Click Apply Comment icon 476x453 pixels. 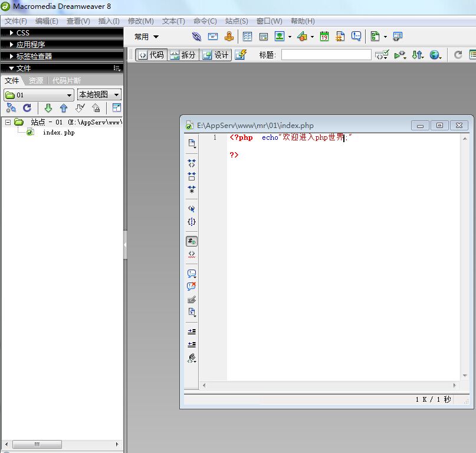(192, 274)
